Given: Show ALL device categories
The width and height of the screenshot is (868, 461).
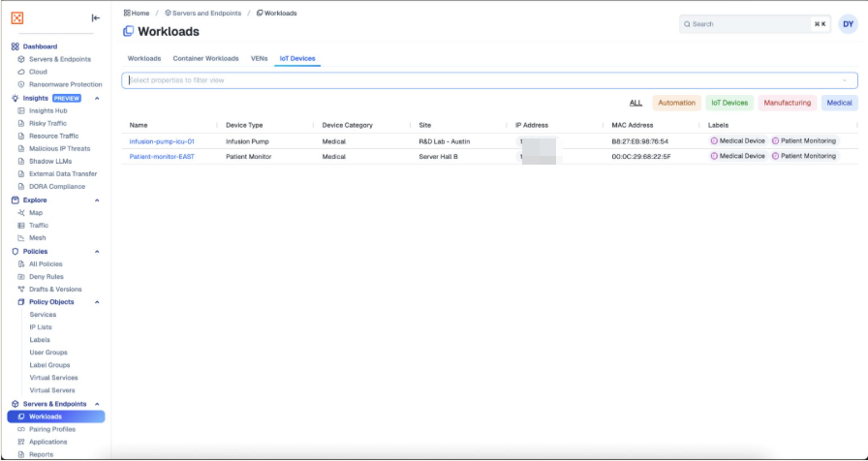Looking at the screenshot, I should (x=636, y=103).
